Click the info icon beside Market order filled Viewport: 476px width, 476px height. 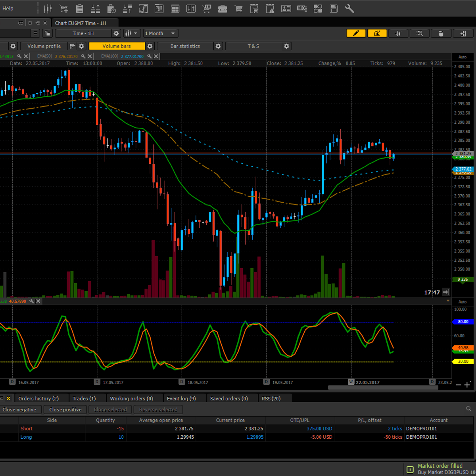[410, 470]
